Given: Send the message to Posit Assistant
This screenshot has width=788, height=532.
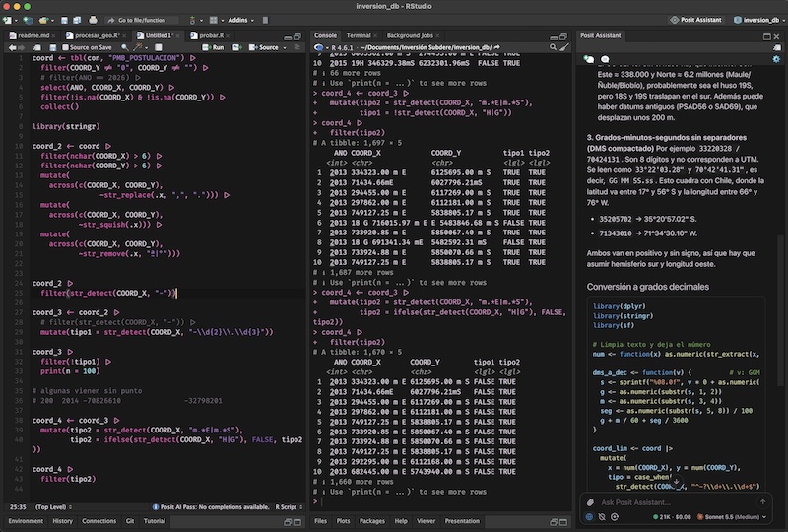Looking at the screenshot, I should click(x=762, y=501).
